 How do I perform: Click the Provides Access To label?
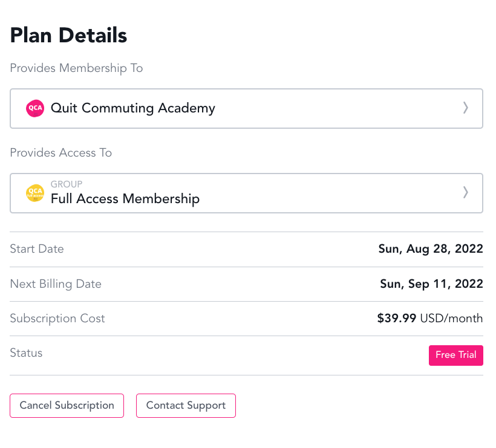[x=60, y=152]
